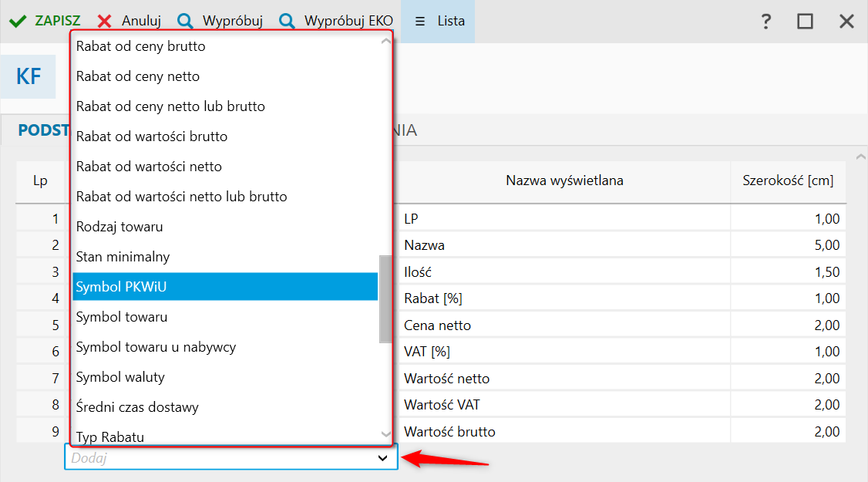Select Stan minimalny list entry

(x=123, y=257)
